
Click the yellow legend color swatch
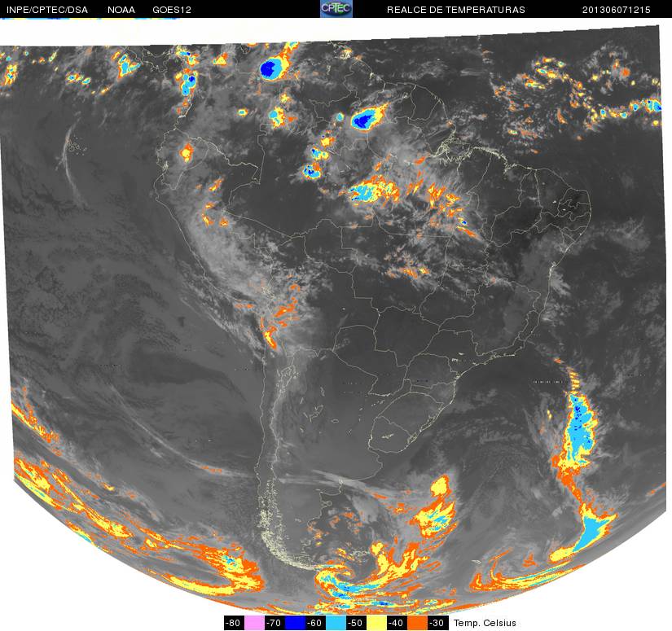pyautogui.click(x=376, y=623)
